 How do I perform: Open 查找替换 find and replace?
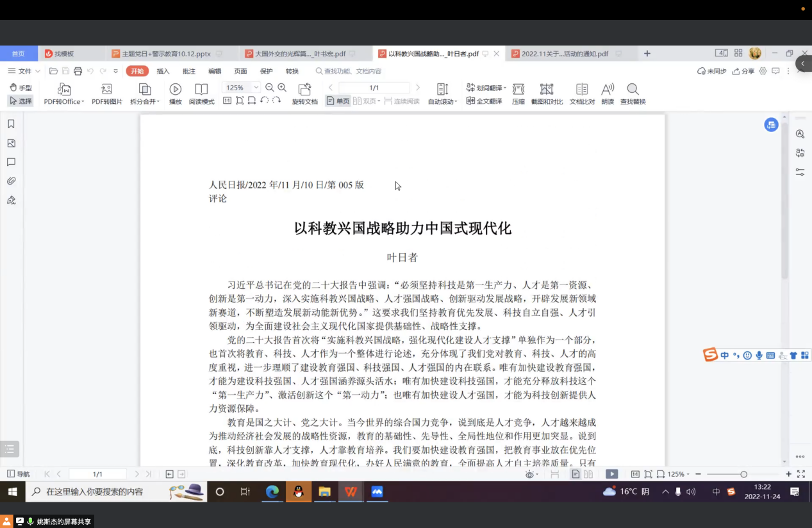633,89
